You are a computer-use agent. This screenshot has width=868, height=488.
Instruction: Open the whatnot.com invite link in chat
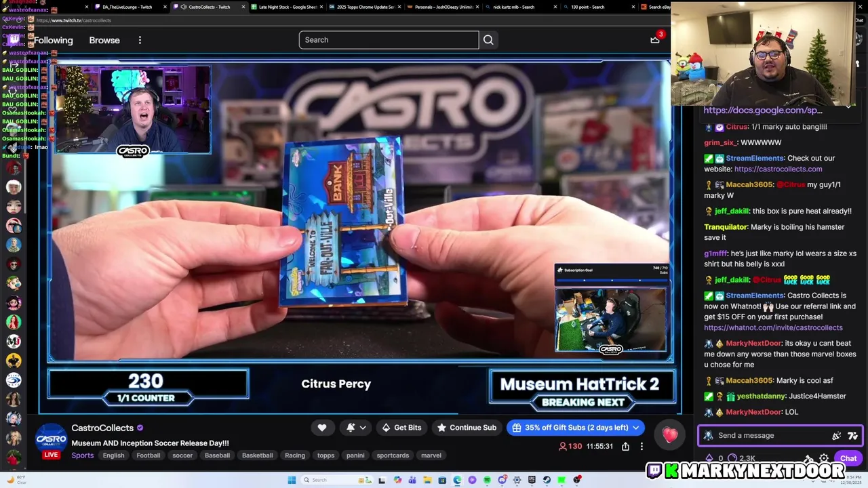pos(773,327)
